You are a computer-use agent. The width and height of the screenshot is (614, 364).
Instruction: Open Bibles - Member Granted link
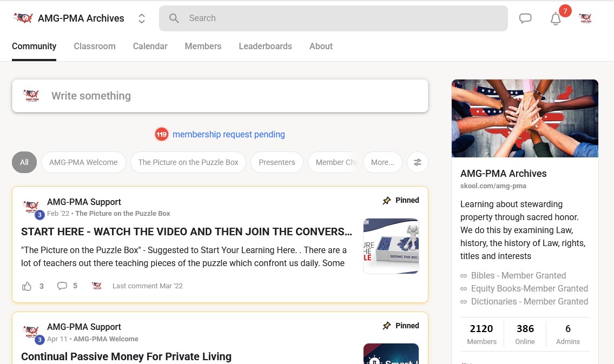point(518,276)
